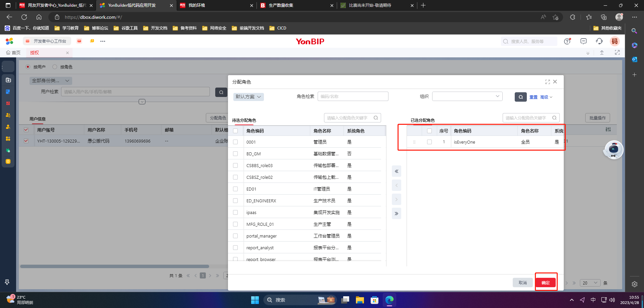Open the browser extensions puzzle icon
The width and height of the screenshot is (644, 308).
[x=572, y=17]
